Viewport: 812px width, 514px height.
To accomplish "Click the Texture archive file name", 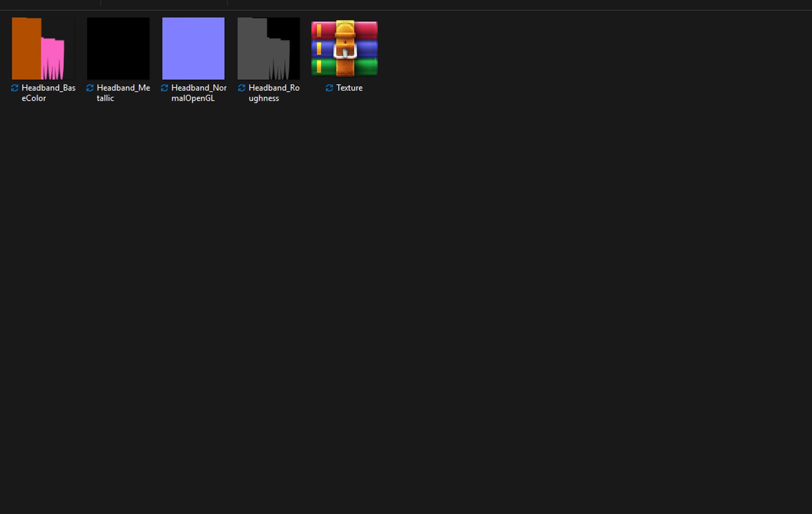I will [349, 88].
